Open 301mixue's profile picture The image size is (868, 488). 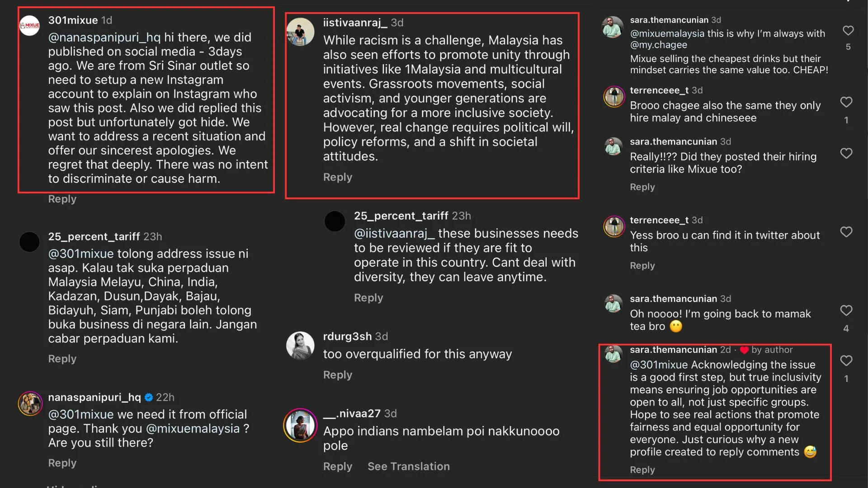[x=30, y=25]
